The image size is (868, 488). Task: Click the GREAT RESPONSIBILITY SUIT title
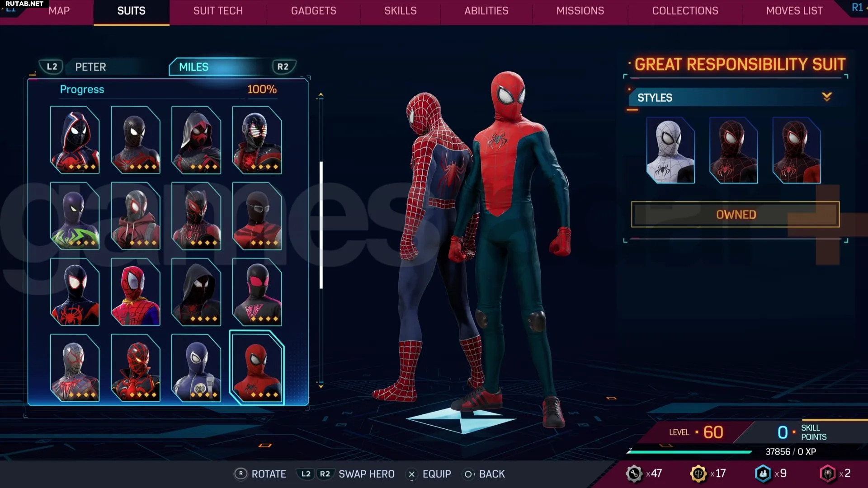740,64
